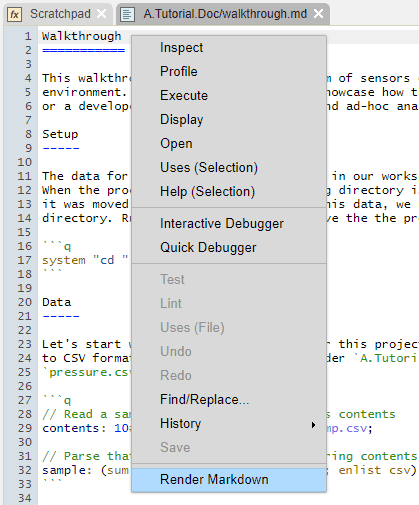Click the document icon on walkthrough.md tab
Viewport: 419px width, 505px height.
tap(127, 14)
